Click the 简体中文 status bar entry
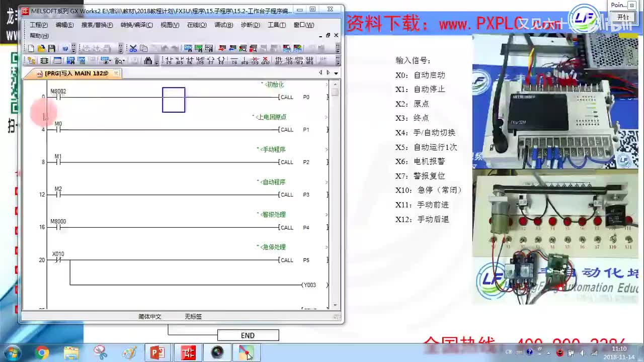 150,317
